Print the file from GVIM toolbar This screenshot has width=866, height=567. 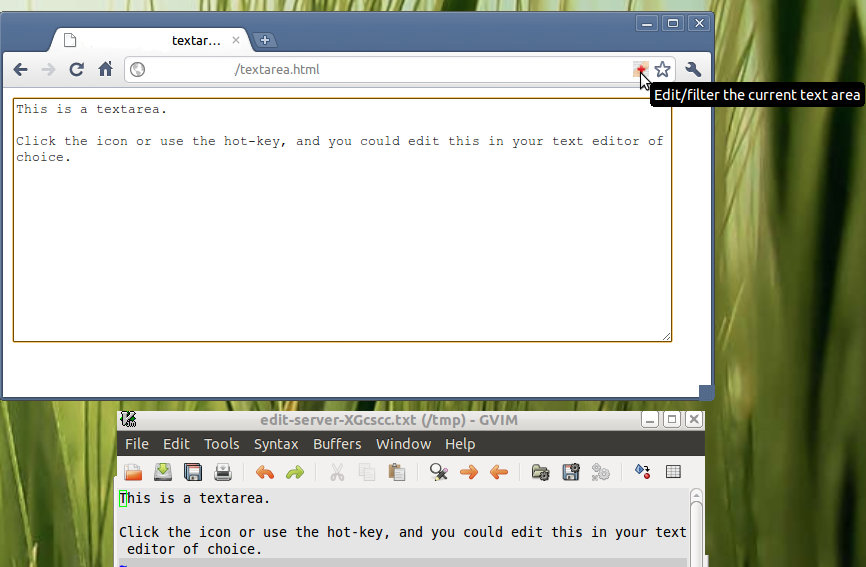pyautogui.click(x=223, y=472)
